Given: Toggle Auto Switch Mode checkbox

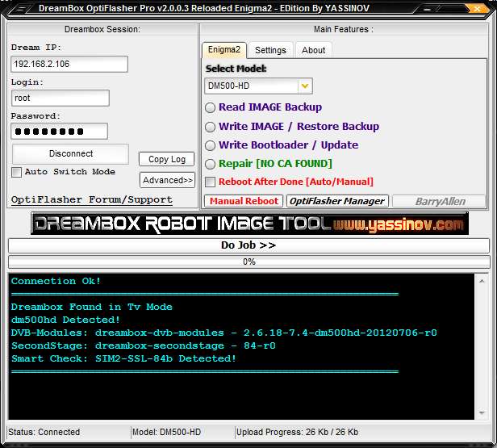Looking at the screenshot, I should click(16, 172).
